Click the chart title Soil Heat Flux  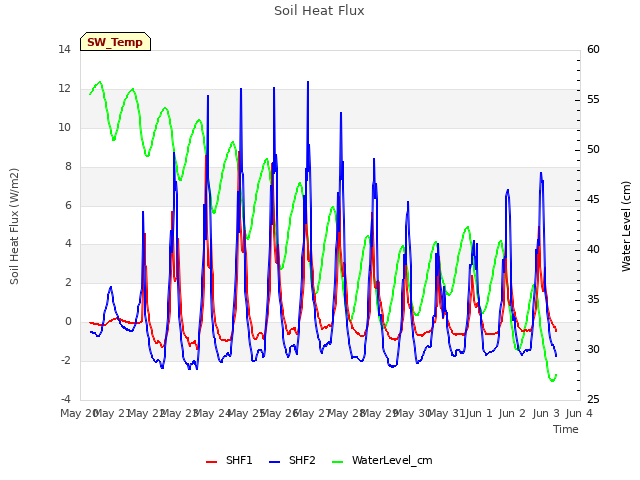coord(319,11)
